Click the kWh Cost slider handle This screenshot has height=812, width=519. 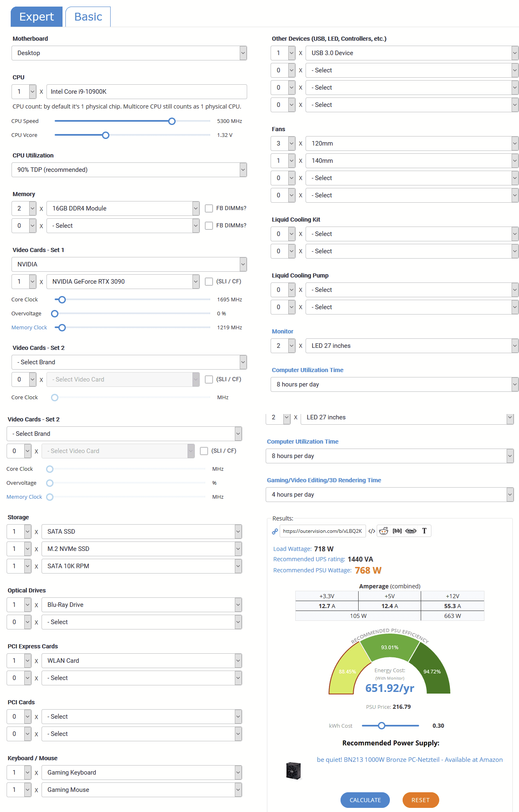coord(382,726)
